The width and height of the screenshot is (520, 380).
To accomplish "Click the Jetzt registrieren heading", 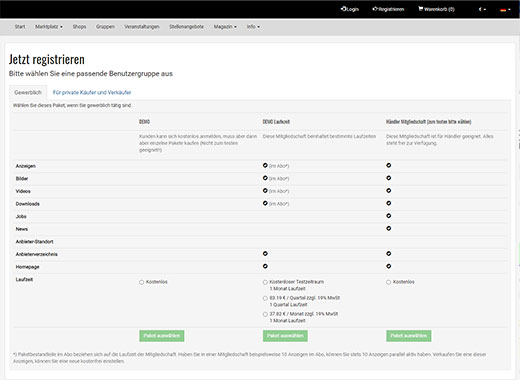I will point(47,60).
